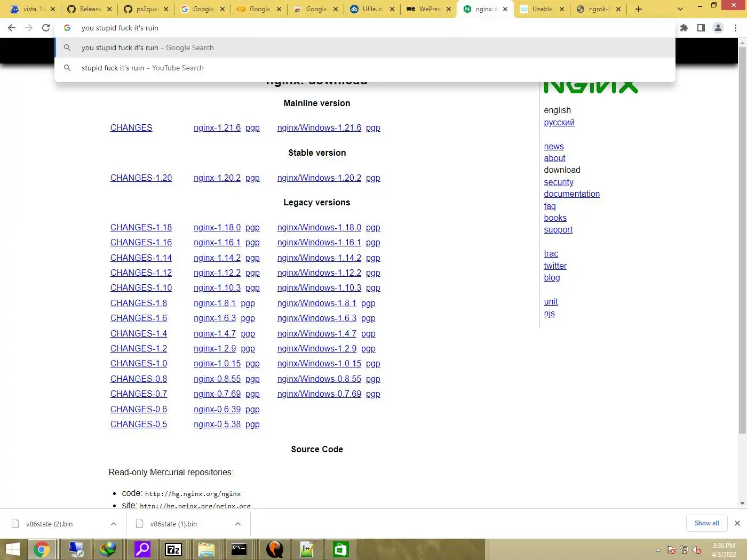Open the browser side panel
Screen dimensions: 747x560
[x=701, y=28]
